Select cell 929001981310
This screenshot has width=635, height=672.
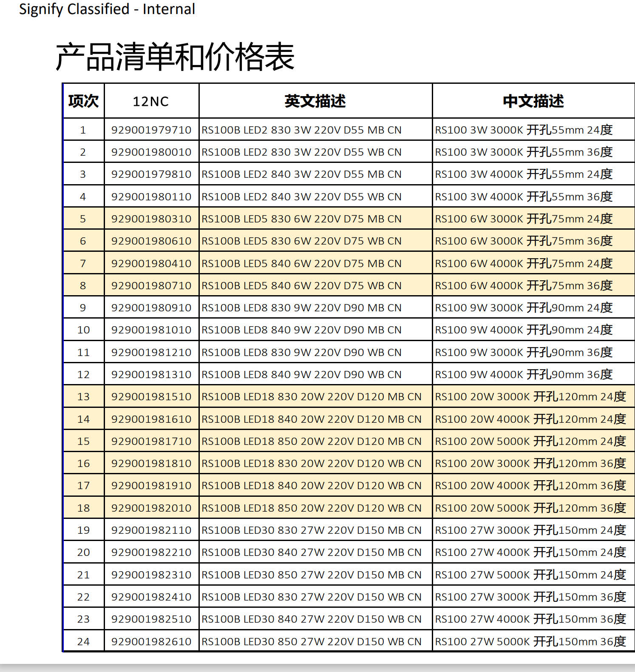click(x=151, y=375)
